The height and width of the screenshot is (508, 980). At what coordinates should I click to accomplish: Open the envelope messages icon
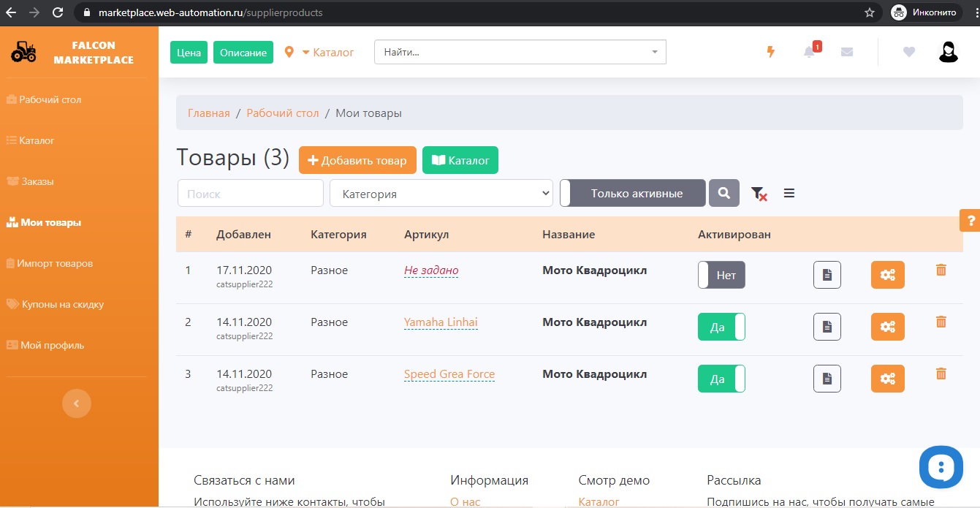(847, 52)
